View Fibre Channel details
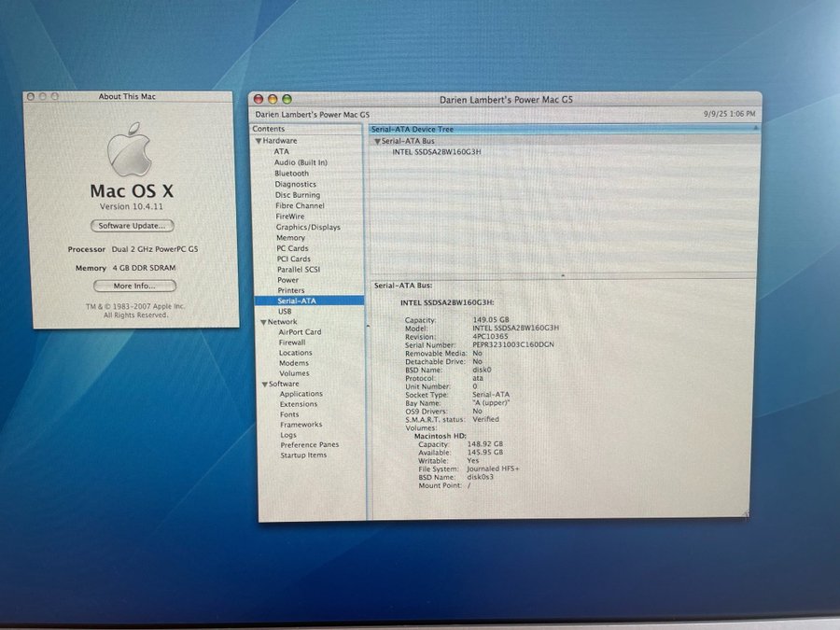 (x=300, y=205)
